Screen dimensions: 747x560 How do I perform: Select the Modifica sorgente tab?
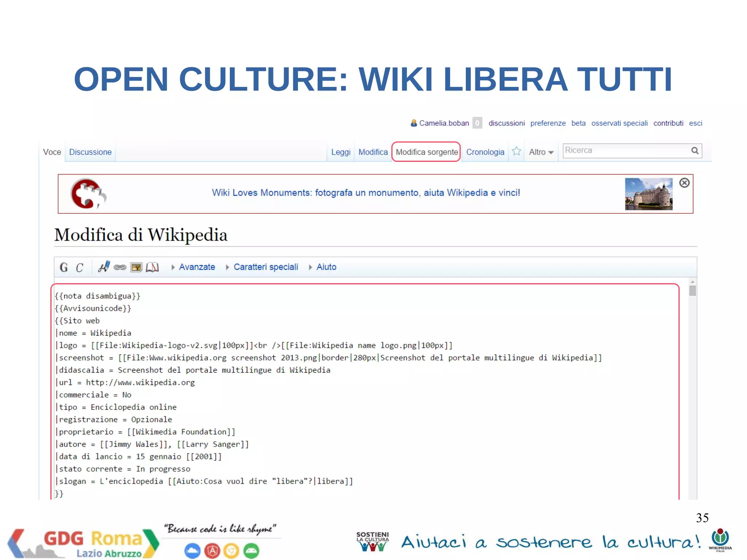(x=426, y=152)
